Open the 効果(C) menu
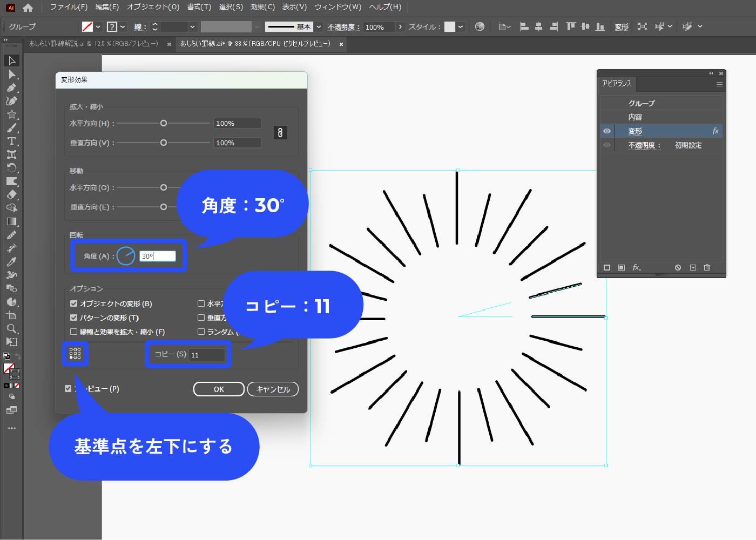Image resolution: width=756 pixels, height=540 pixels. point(262,7)
